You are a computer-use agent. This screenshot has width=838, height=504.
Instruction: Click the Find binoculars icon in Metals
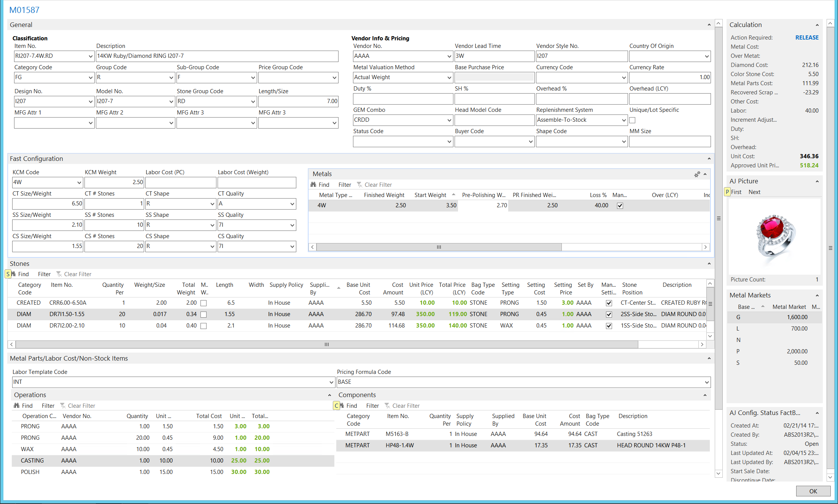313,184
